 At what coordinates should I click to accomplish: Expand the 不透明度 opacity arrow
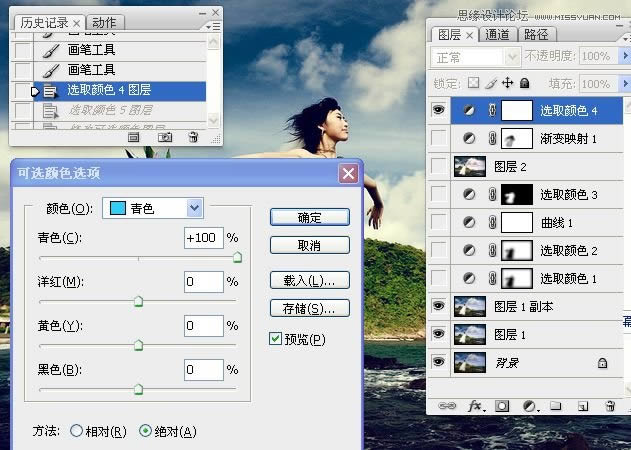621,57
